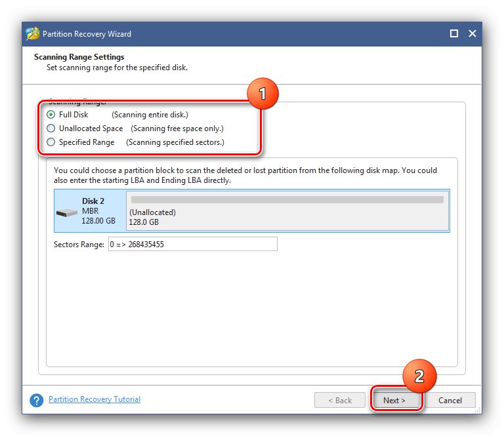Select the Unallocated 128.0 GB partition block
504x436 pixels.
(x=287, y=210)
